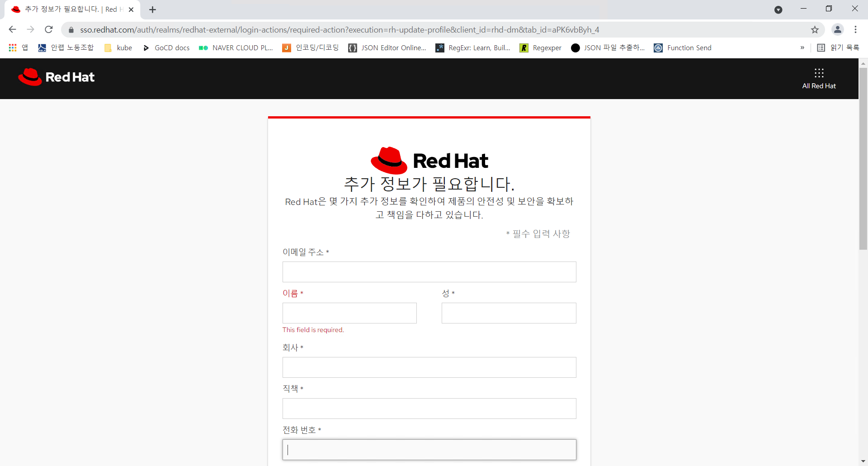The image size is (868, 466).
Task: Click the 성 input field
Action: (509, 313)
